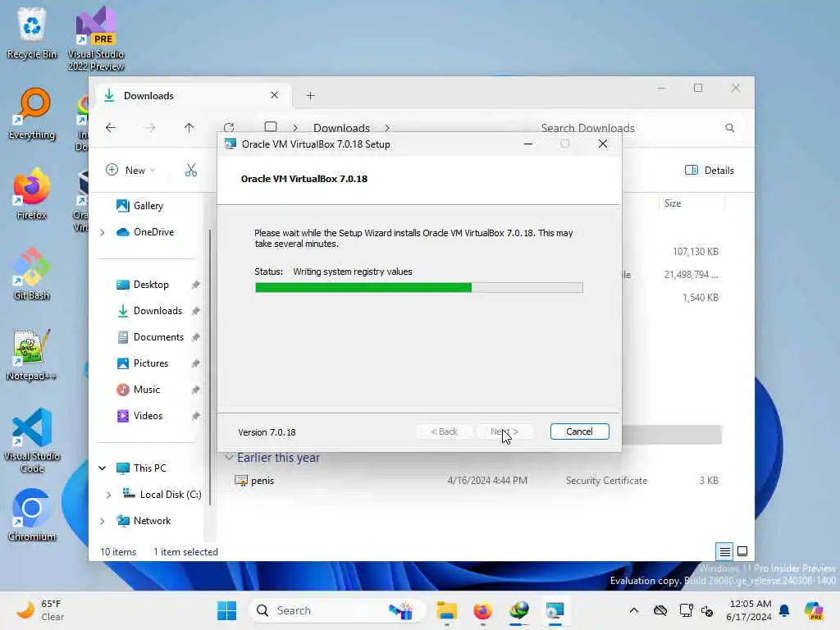Screen dimensions: 840x630
Task: Launch Chromium desktop shortcut
Action: (32, 515)
